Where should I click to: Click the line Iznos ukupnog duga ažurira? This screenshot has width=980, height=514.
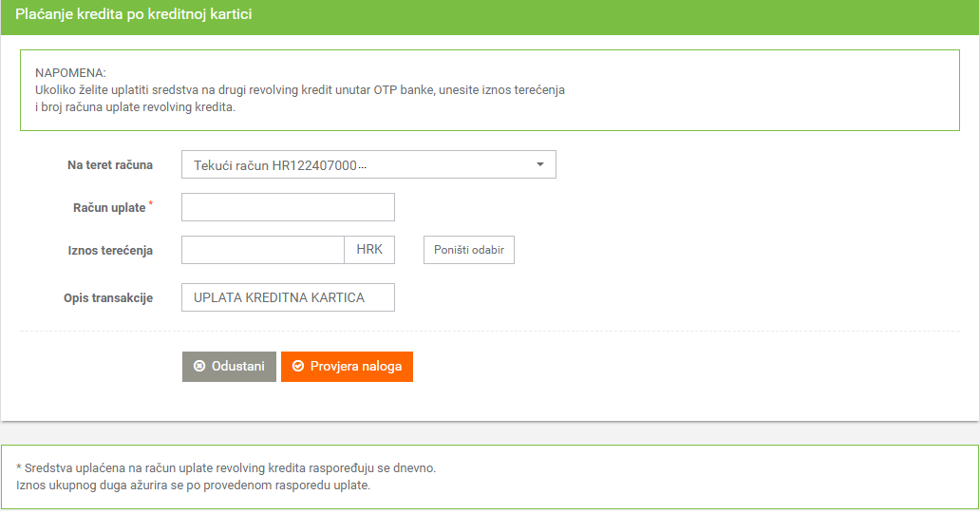tap(193, 485)
